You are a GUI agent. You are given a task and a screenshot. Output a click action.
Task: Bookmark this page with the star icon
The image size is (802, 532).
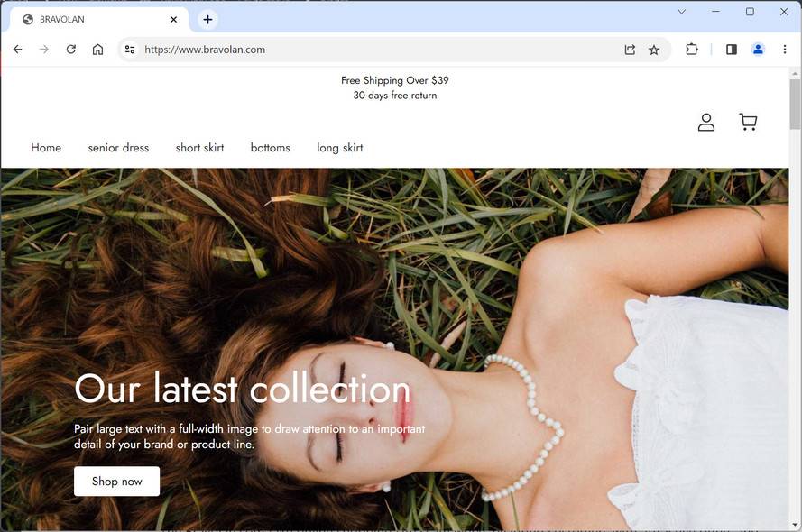(654, 50)
